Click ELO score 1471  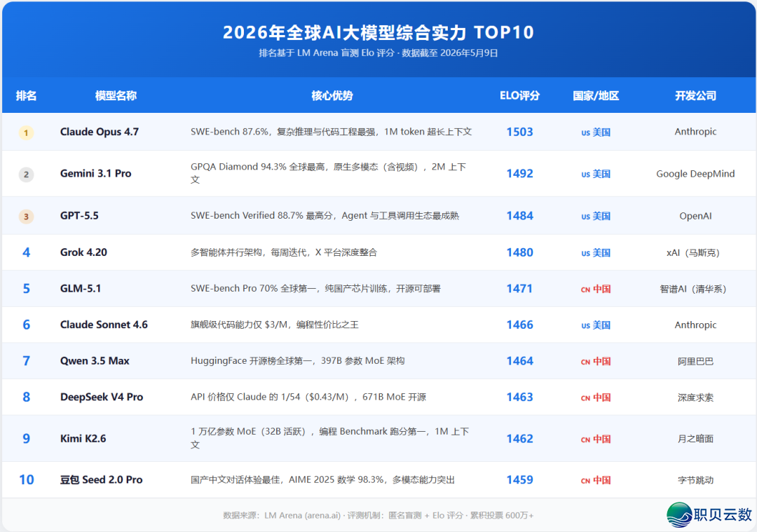519,289
